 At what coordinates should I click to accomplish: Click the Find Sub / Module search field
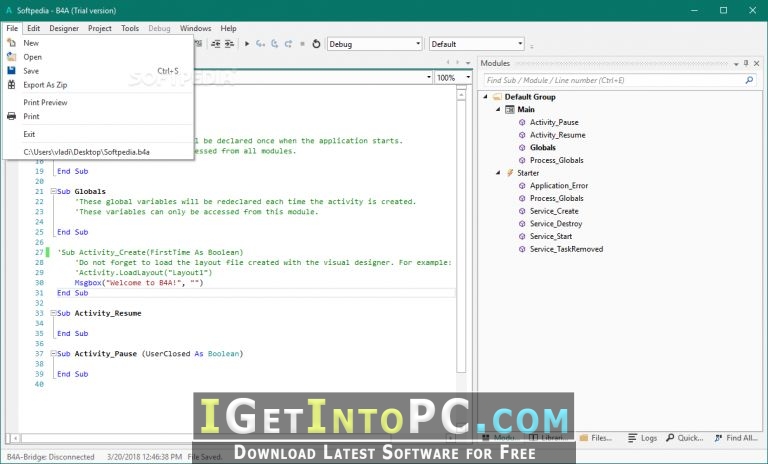(x=613, y=80)
